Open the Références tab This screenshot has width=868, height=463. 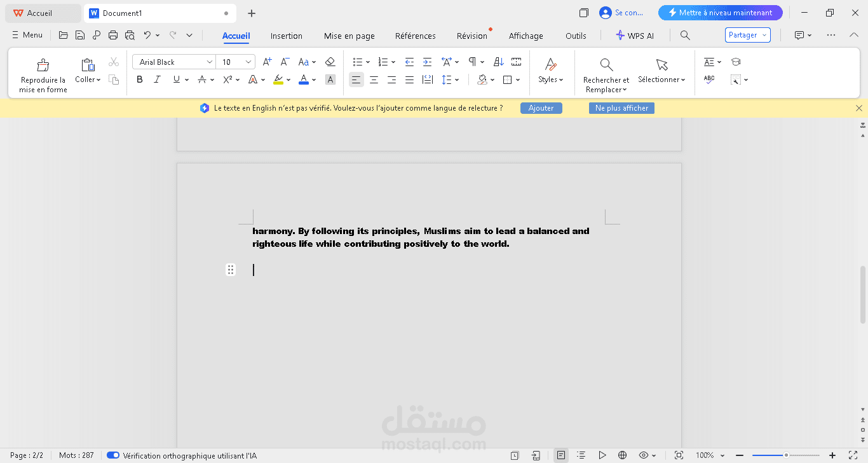coord(416,36)
